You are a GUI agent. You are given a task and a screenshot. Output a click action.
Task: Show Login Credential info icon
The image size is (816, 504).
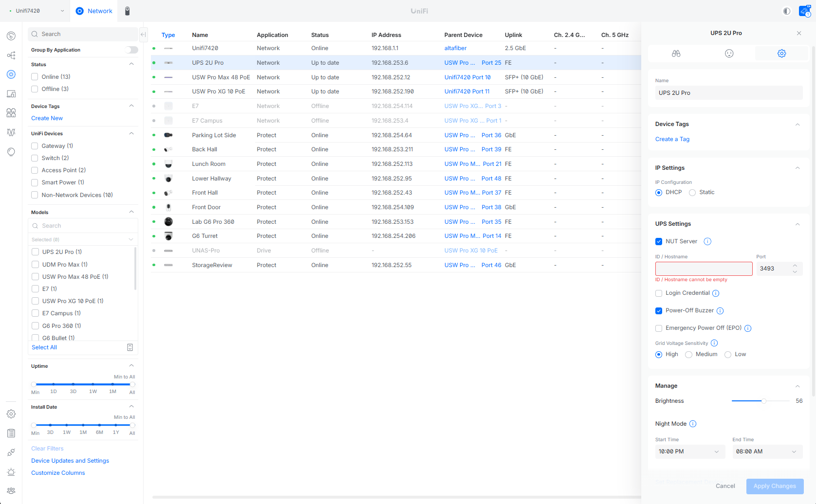pos(716,293)
